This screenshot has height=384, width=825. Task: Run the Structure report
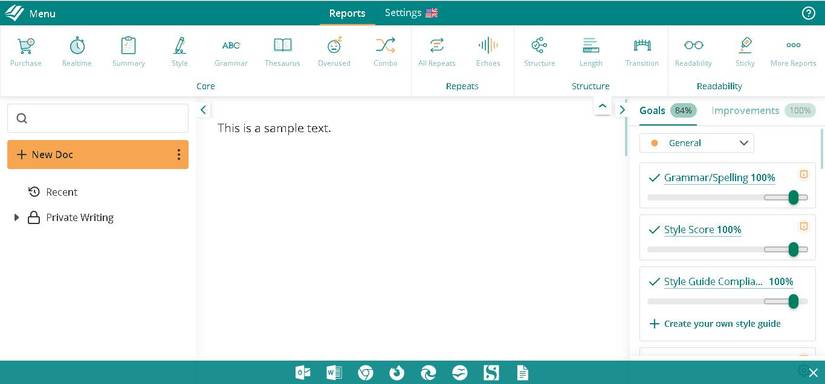point(539,52)
